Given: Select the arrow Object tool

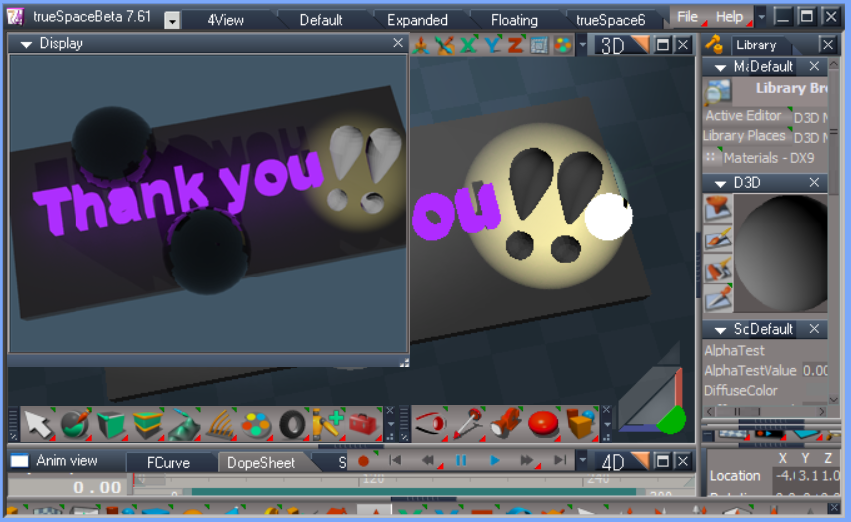Looking at the screenshot, I should (x=37, y=424).
